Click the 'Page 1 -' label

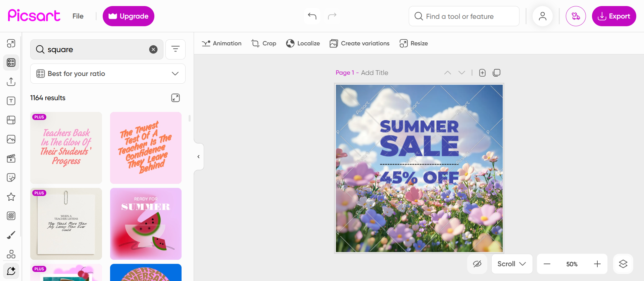347,73
